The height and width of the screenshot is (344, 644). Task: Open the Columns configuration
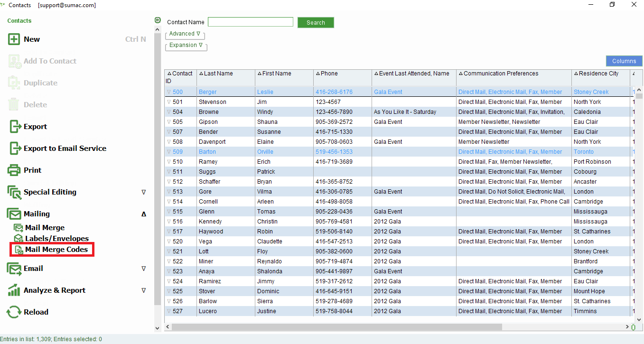(624, 61)
